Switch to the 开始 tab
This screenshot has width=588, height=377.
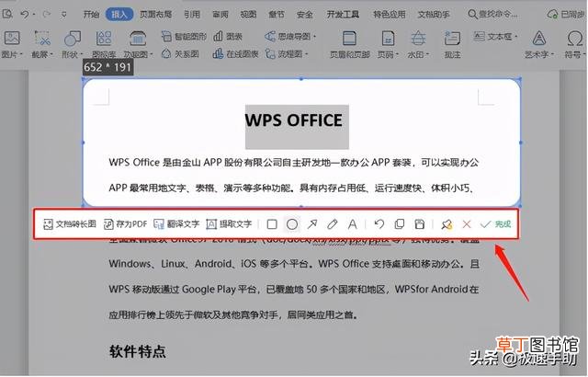click(91, 15)
